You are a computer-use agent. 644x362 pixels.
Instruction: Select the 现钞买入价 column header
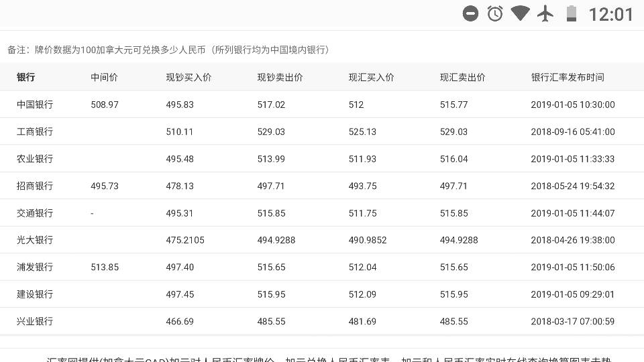click(189, 77)
